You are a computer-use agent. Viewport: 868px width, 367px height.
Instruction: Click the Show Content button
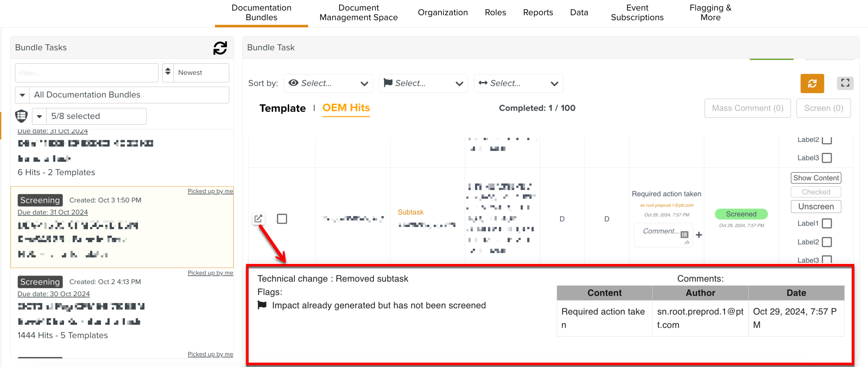pyautogui.click(x=816, y=178)
